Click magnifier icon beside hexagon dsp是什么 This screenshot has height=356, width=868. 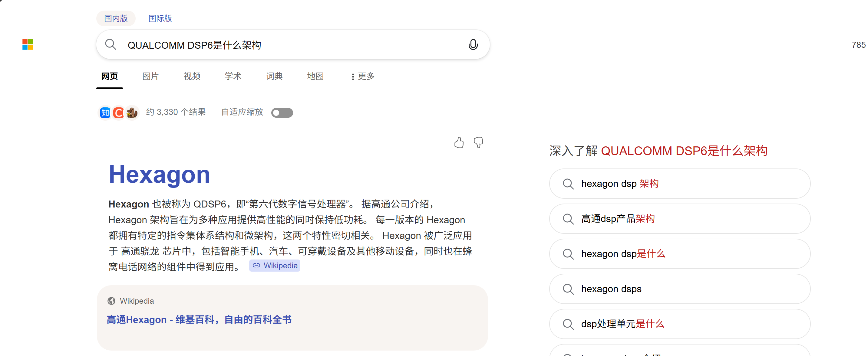tap(568, 254)
